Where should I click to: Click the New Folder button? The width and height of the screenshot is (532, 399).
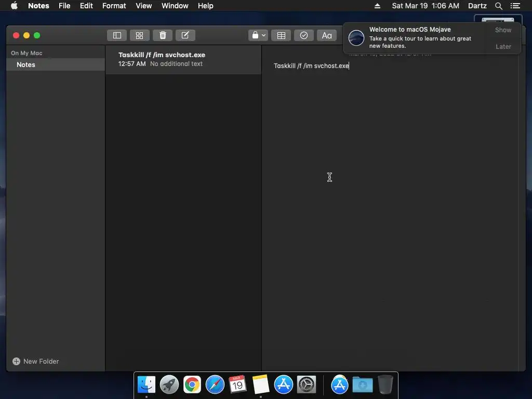36,362
